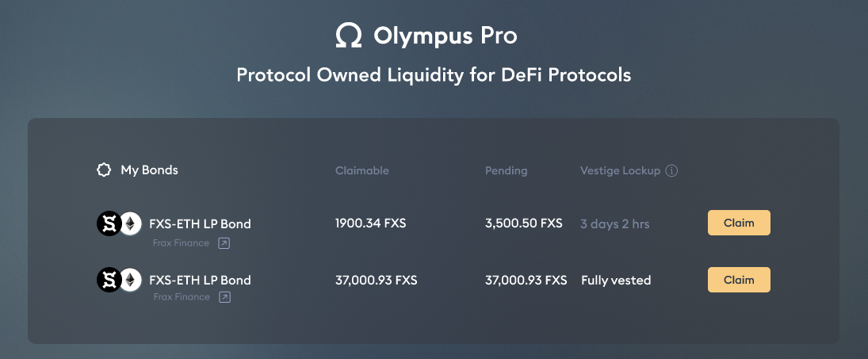Viewport: 868px width, 359px height.
Task: Claim the fully vested FXS-ETH bond
Action: click(739, 280)
